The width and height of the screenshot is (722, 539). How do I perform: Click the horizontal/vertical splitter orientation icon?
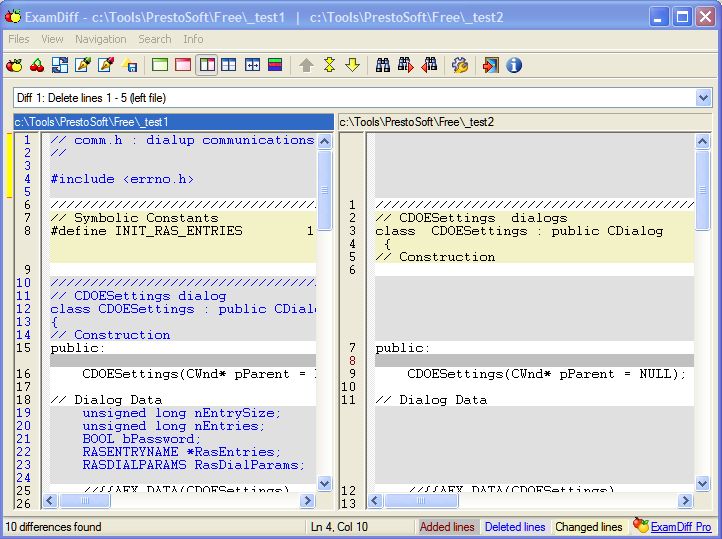pos(228,65)
